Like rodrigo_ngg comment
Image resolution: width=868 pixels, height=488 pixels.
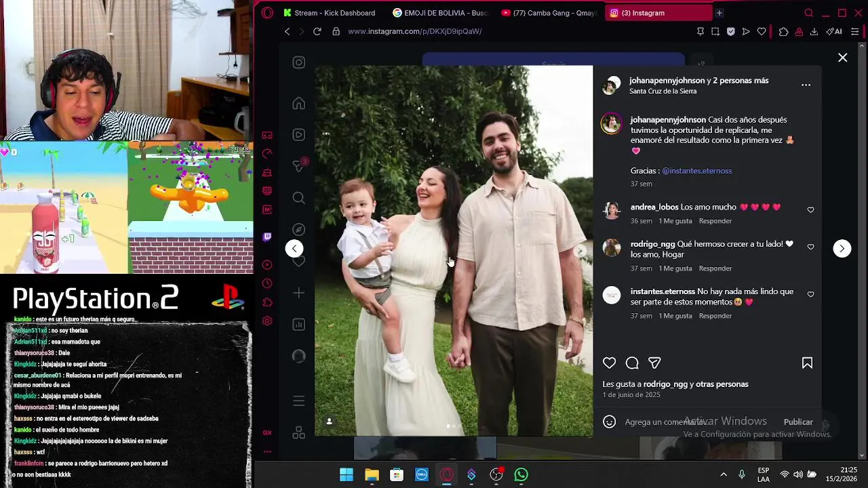tap(810, 247)
